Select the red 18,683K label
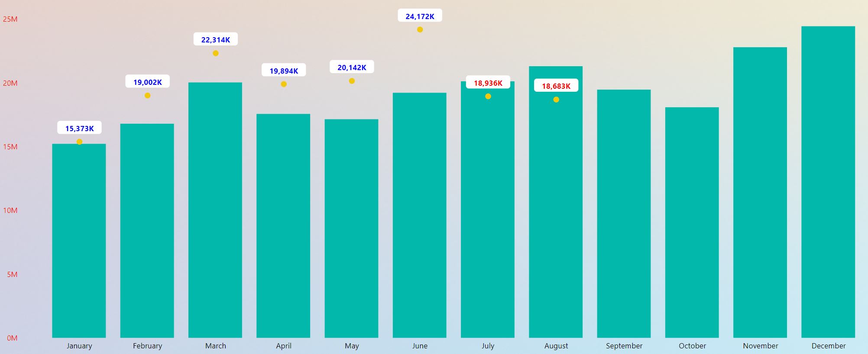This screenshot has height=354, width=868. (x=556, y=86)
